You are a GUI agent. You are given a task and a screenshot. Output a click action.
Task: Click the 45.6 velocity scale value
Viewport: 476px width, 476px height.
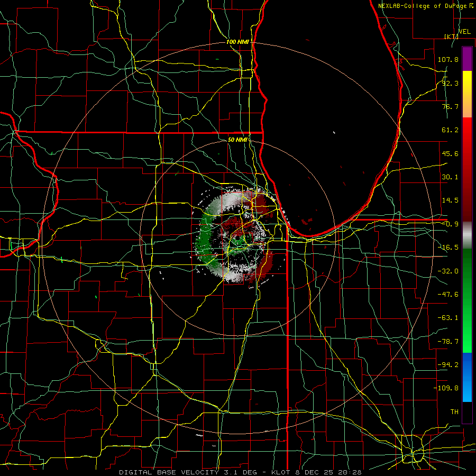point(450,153)
